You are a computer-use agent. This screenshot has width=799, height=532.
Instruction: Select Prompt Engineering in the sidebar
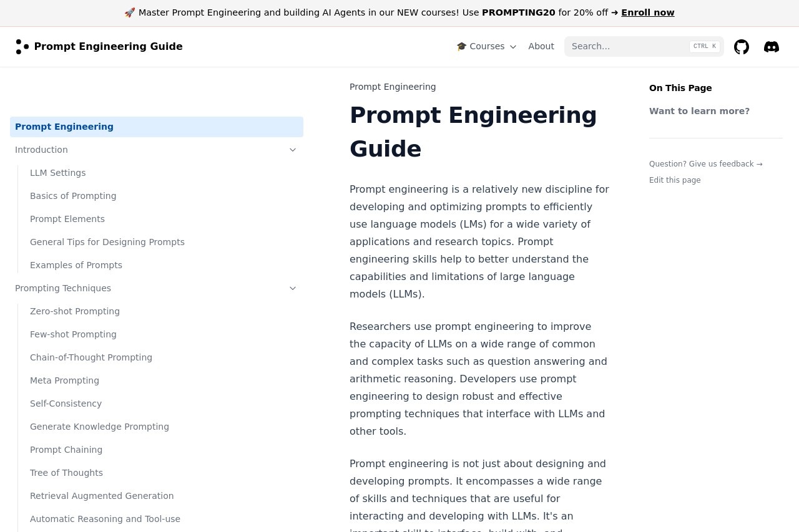(x=64, y=127)
